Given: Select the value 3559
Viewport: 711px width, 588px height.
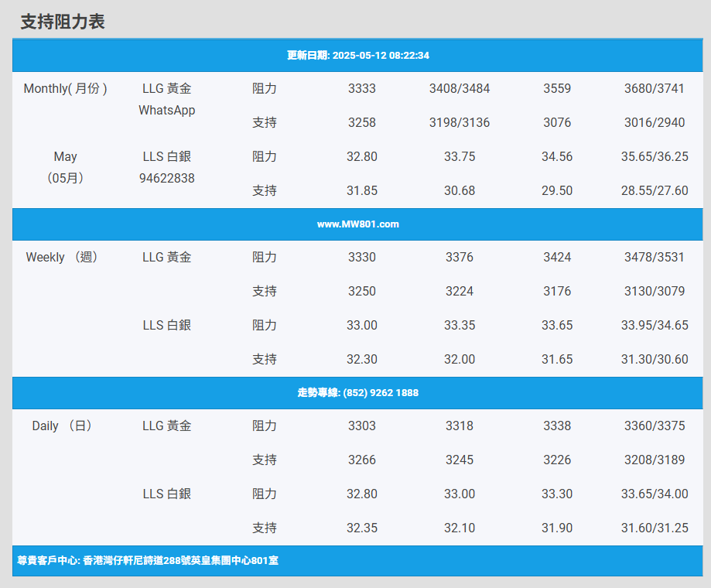Looking at the screenshot, I should coord(557,88).
